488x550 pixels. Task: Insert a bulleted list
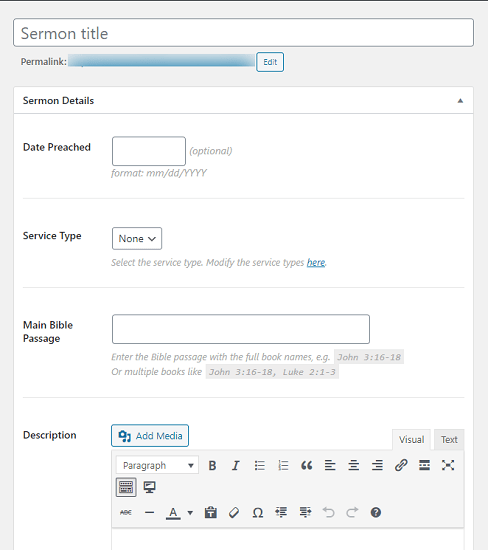click(x=260, y=465)
